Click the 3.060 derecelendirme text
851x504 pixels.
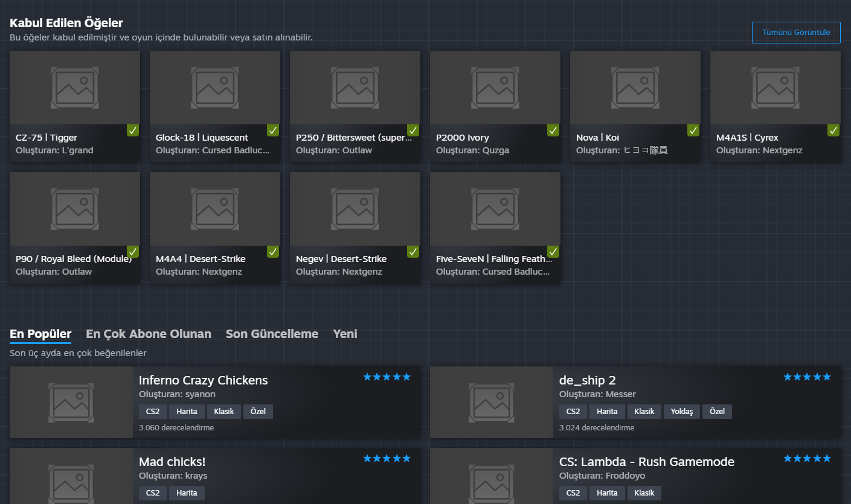pyautogui.click(x=176, y=427)
